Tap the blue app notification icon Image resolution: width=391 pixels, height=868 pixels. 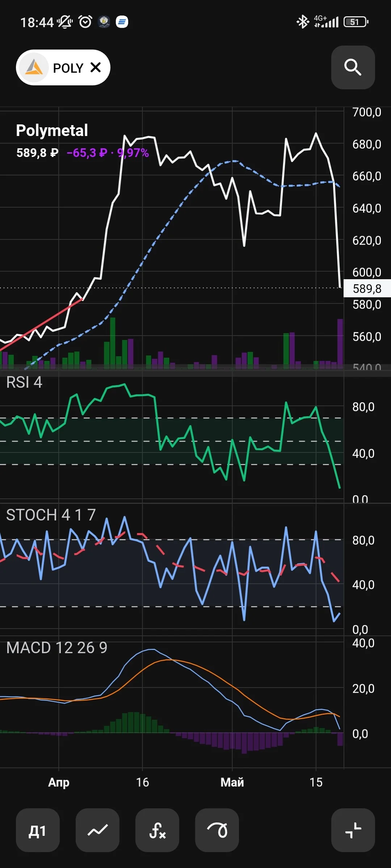coord(122,22)
